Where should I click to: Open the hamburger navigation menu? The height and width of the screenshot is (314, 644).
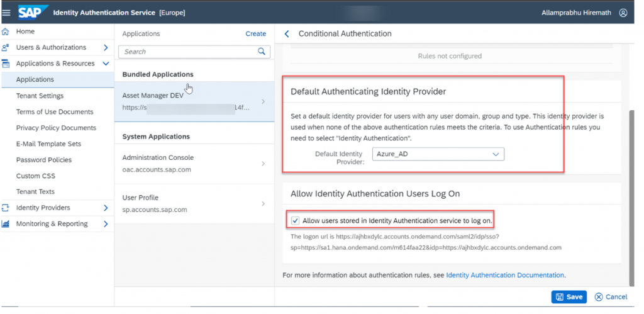tap(6, 13)
